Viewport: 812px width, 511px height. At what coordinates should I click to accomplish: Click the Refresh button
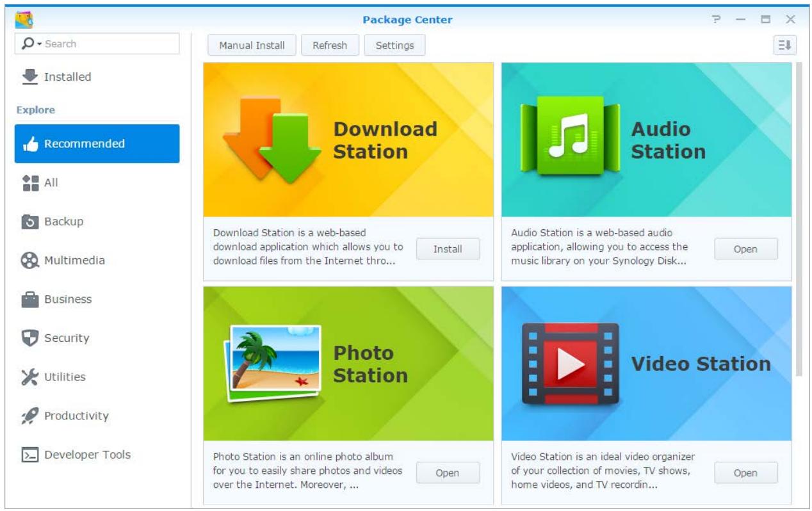[x=330, y=45]
